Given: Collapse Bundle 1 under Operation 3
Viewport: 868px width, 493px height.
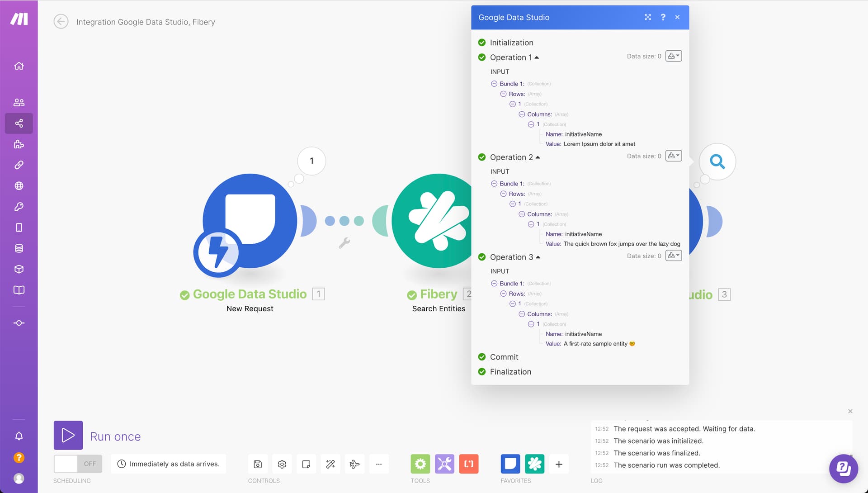Looking at the screenshot, I should click(494, 284).
